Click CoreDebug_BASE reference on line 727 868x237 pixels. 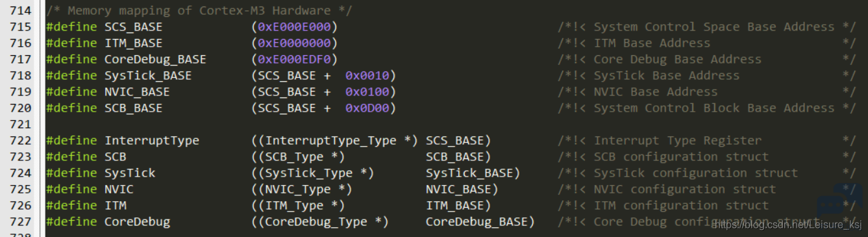(x=477, y=221)
